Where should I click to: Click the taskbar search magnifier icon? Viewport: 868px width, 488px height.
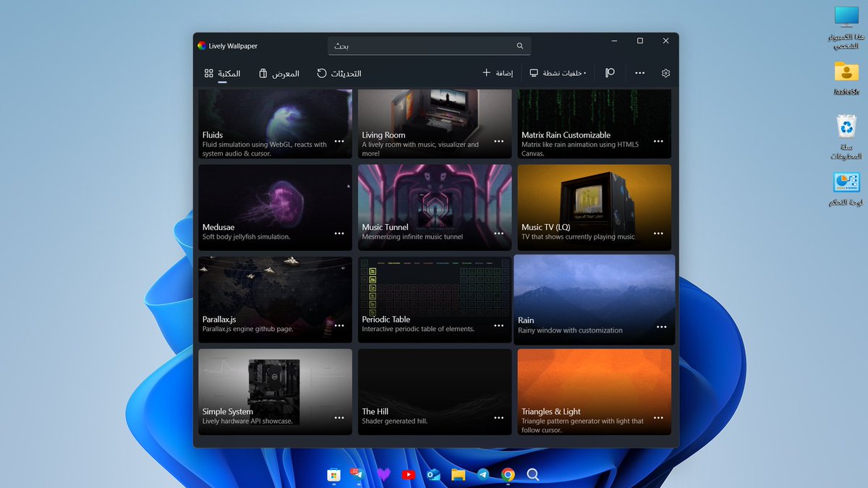(533, 475)
